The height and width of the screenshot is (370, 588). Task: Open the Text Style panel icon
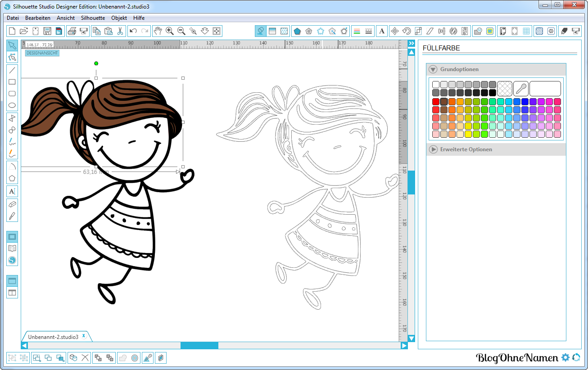point(382,31)
